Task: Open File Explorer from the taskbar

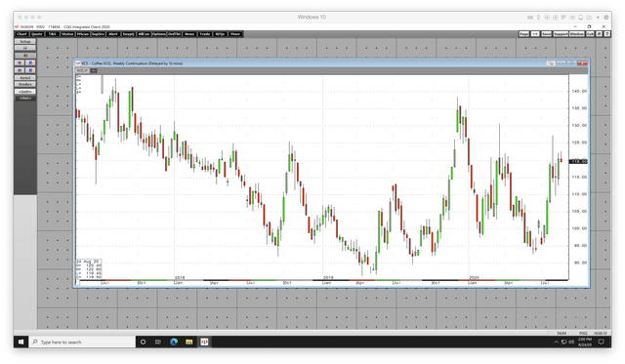Action: click(x=188, y=342)
